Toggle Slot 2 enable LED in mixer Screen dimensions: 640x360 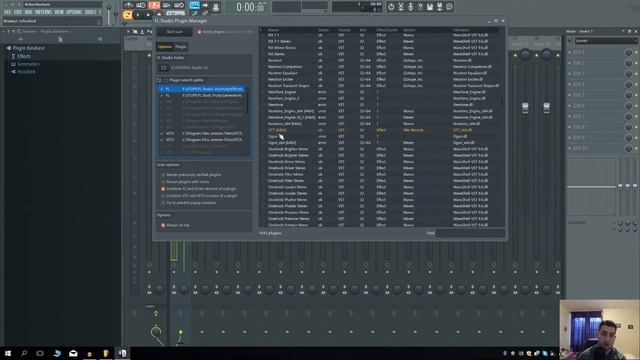point(636,63)
